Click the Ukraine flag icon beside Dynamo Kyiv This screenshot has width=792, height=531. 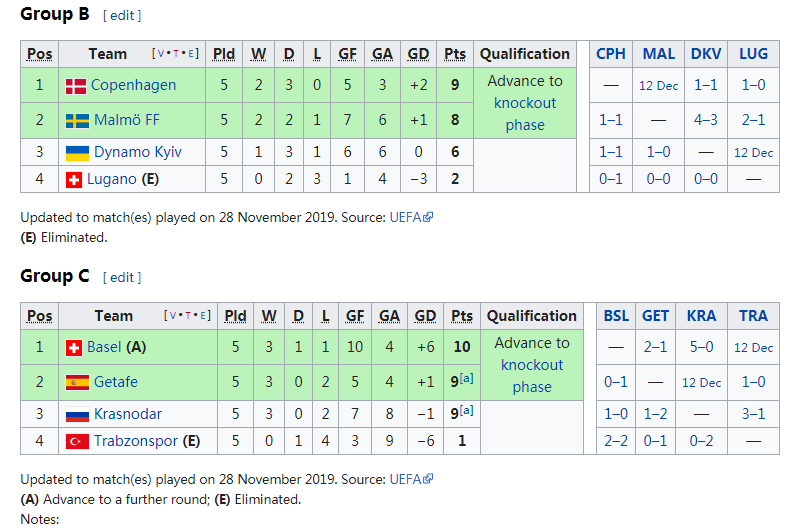(76, 153)
